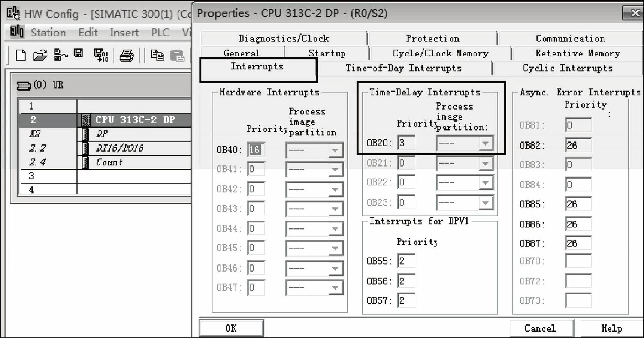Screen dimensions: 644x338
Task: Open the Station menu
Action: [x=48, y=33]
